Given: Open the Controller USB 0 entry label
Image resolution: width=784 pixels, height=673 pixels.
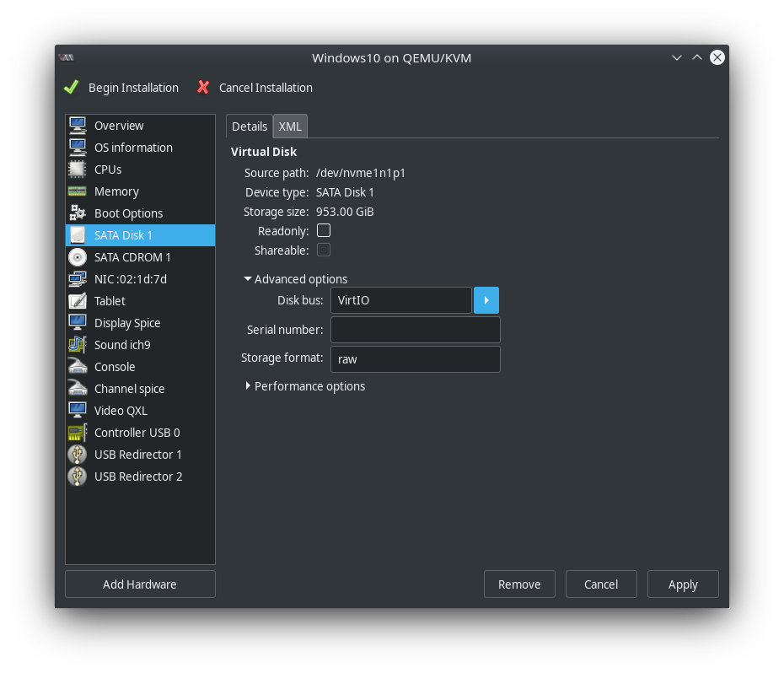Looking at the screenshot, I should click(x=137, y=433).
